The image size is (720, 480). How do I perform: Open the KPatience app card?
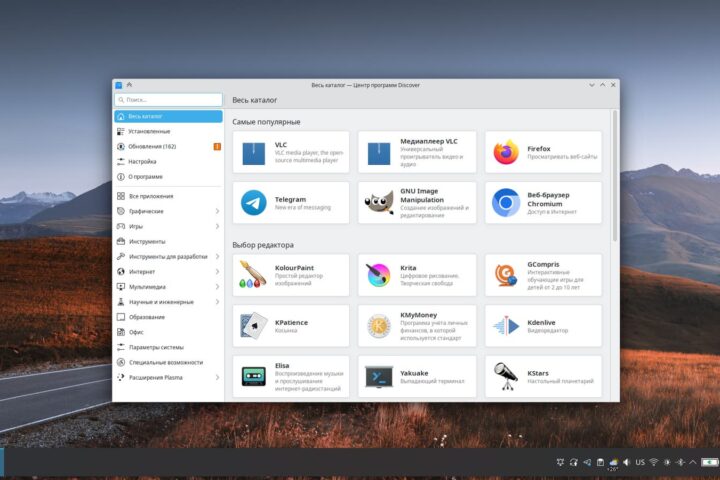tap(291, 326)
